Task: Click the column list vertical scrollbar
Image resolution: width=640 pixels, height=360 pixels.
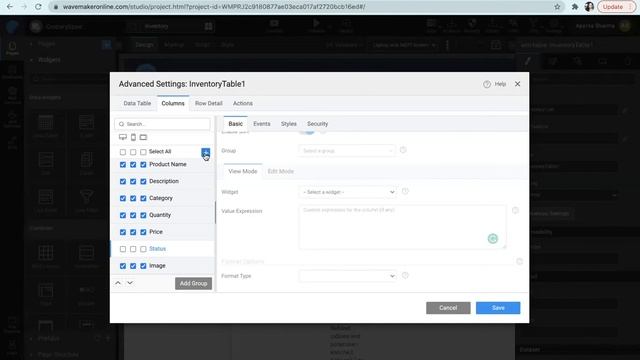Action: (215, 212)
